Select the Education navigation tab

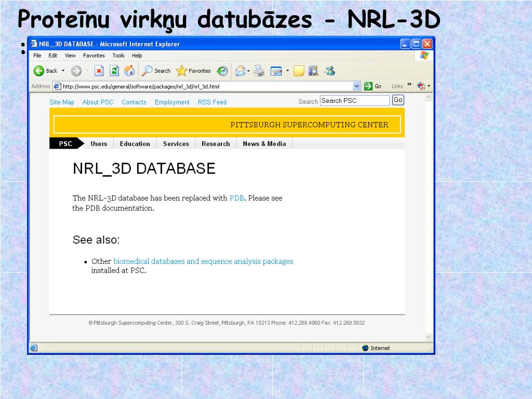[x=135, y=143]
